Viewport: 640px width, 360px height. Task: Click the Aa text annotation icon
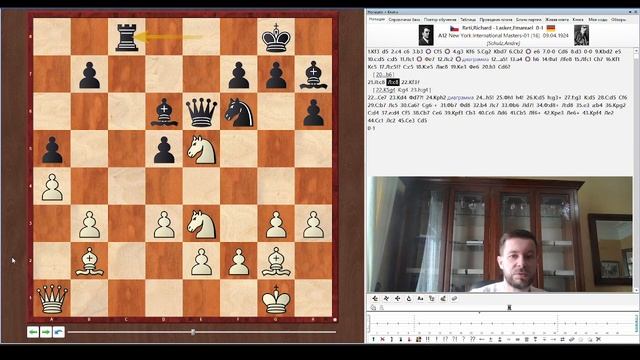(420, 298)
